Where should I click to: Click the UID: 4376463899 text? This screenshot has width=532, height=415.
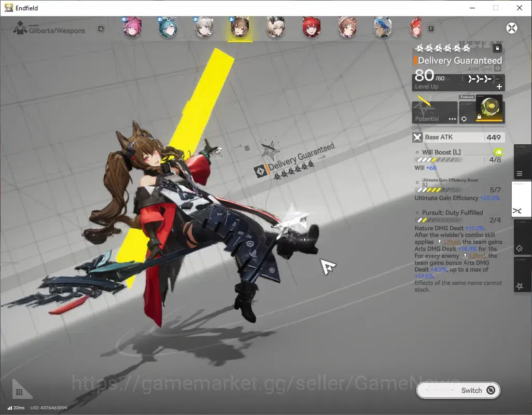[x=49, y=408]
